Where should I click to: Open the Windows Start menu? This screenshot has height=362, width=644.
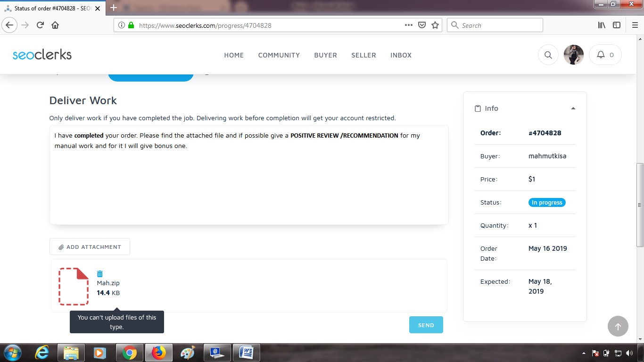[x=12, y=353]
